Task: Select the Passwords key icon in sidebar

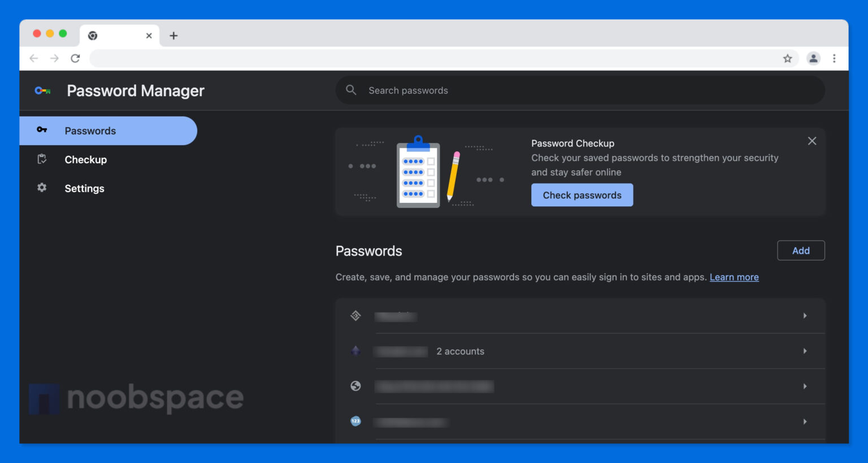Action: point(42,130)
